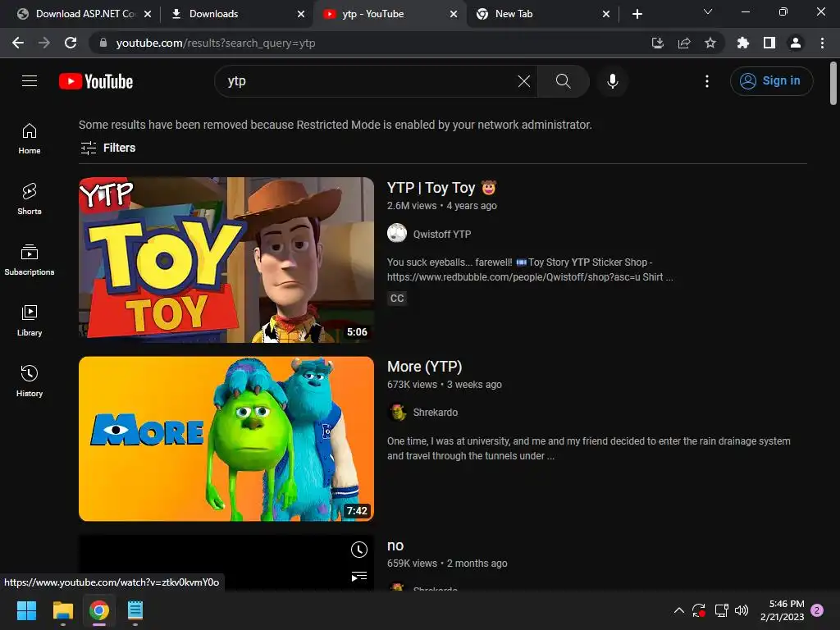The height and width of the screenshot is (630, 840).
Task: Start voice search with the microphone
Action: 612,81
